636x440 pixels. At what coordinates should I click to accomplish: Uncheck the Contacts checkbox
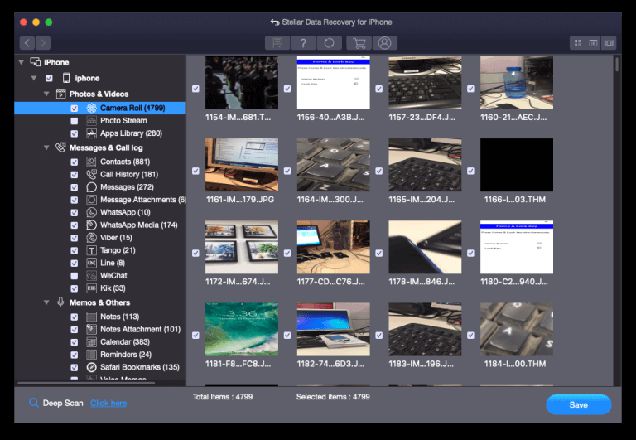(74, 161)
